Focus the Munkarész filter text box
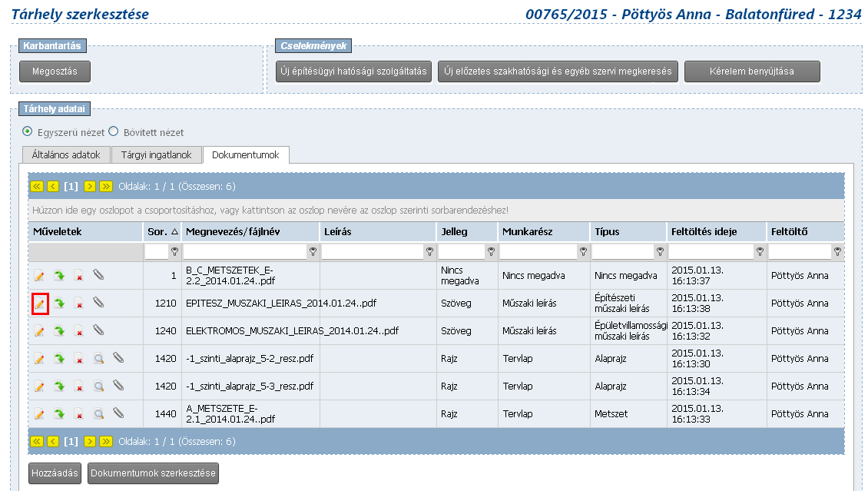This screenshot has height=491, width=868. point(538,252)
